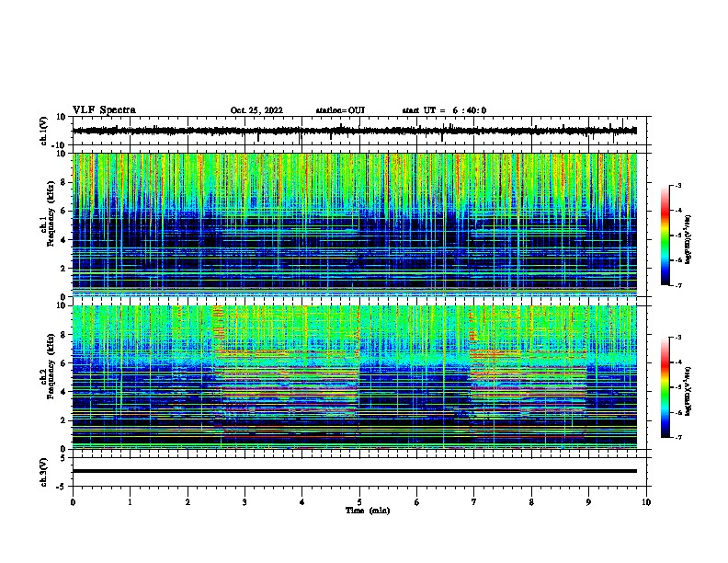Screen dimensions: 728x563
Task: Click the "VLF Spectra" plot title
Action: click(x=104, y=110)
